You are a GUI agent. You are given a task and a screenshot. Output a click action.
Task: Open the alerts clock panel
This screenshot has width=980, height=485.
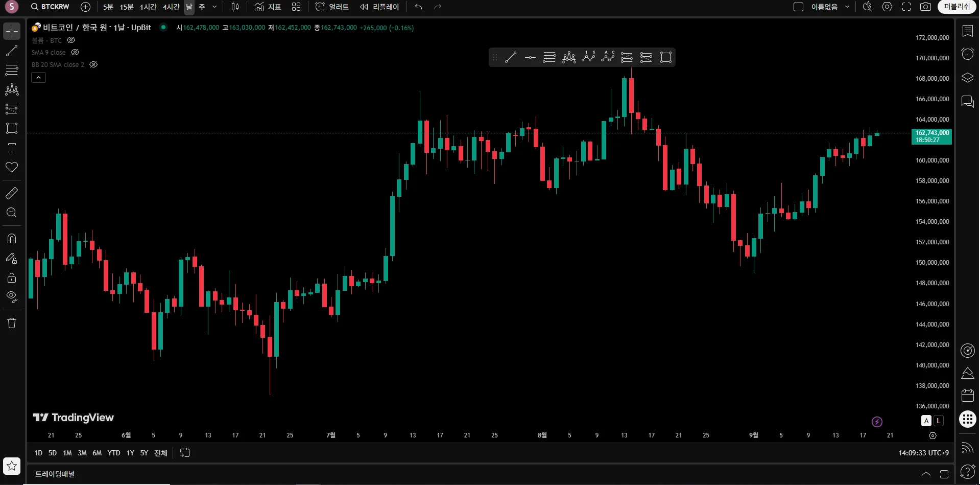pyautogui.click(x=968, y=54)
